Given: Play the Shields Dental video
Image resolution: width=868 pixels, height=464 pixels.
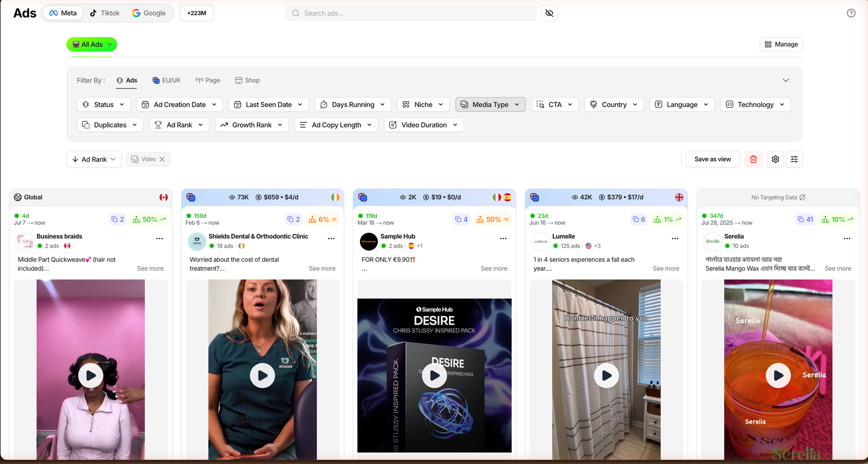Looking at the screenshot, I should coord(263,375).
